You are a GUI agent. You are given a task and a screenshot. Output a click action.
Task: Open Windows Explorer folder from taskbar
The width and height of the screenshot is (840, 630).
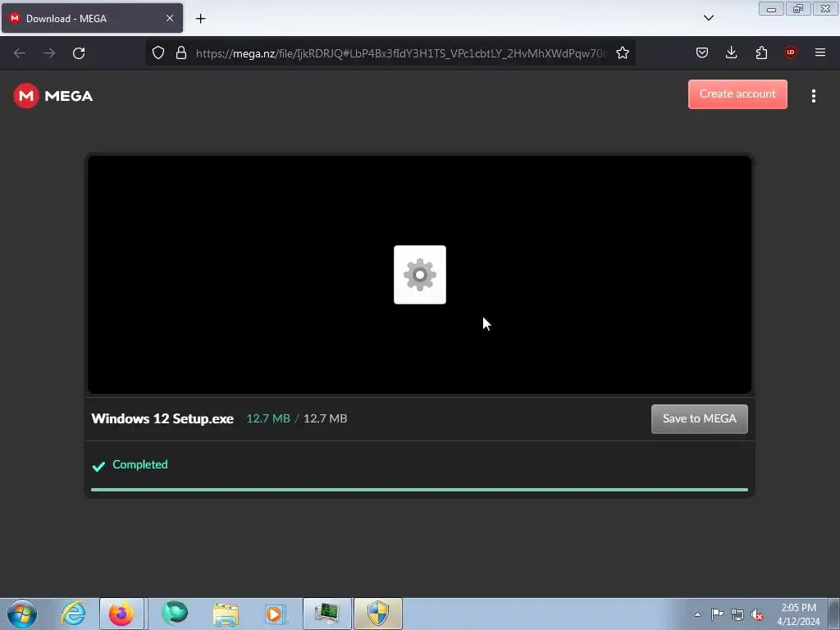click(x=226, y=614)
